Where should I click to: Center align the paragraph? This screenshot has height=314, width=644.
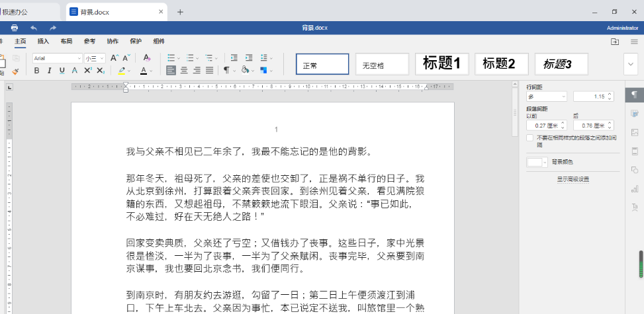pos(184,71)
